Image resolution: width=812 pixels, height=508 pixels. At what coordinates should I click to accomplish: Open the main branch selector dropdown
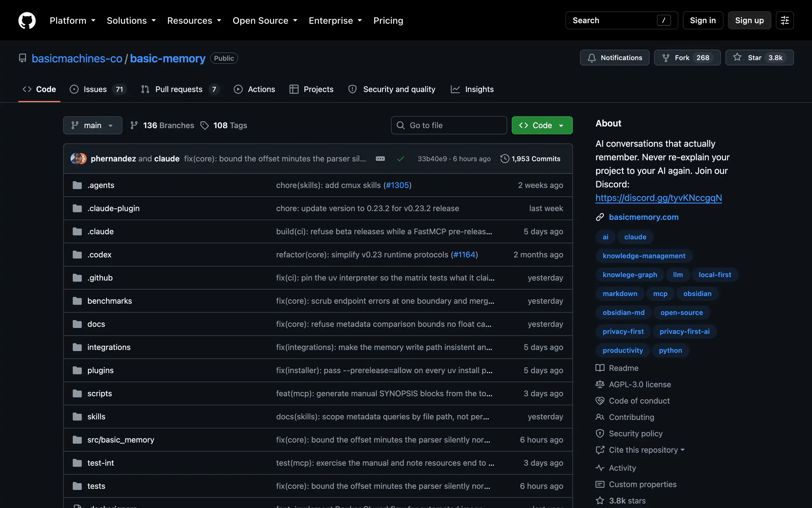pyautogui.click(x=93, y=125)
